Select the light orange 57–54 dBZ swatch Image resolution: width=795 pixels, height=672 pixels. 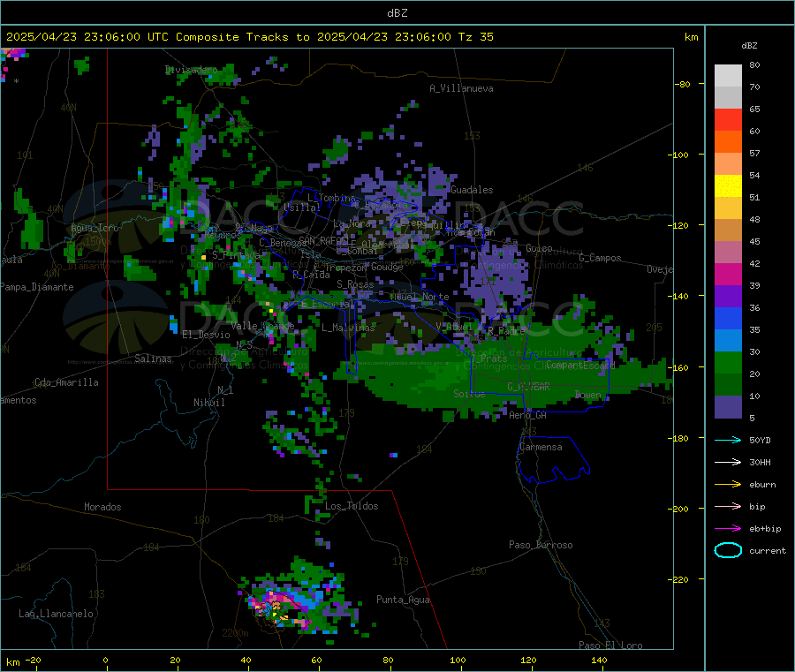728,164
